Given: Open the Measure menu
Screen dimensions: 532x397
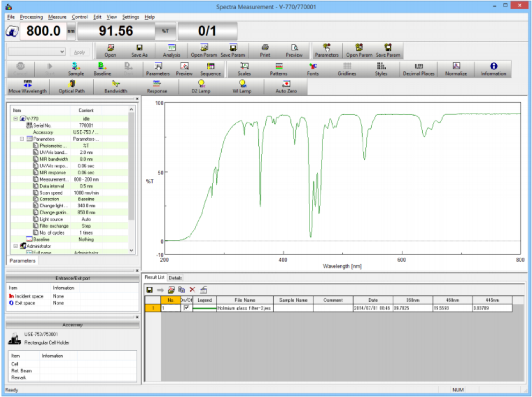Looking at the screenshot, I should click(57, 17).
